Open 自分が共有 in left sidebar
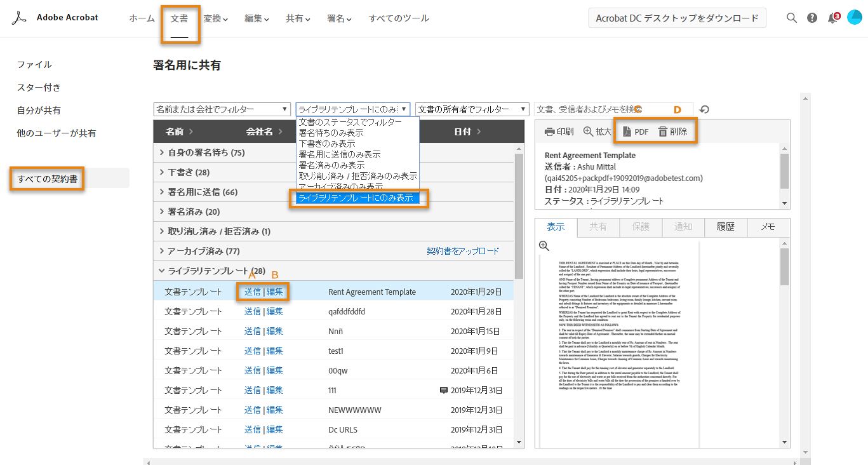868x465 pixels. click(39, 111)
